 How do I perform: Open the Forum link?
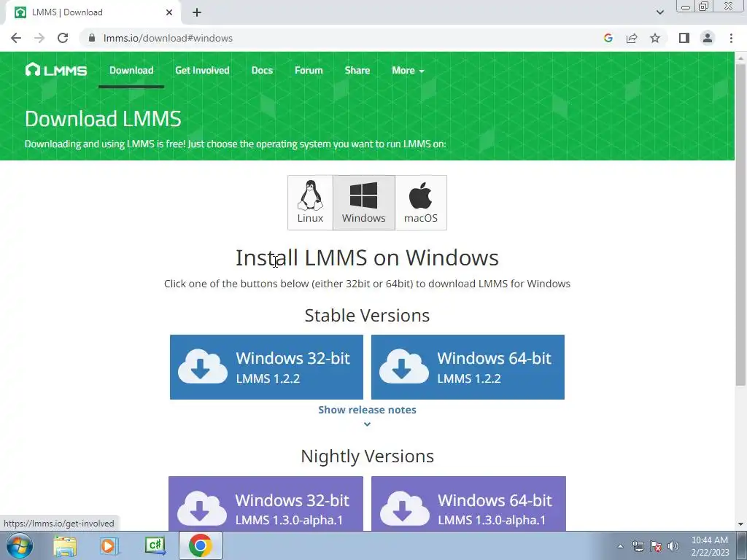point(309,70)
